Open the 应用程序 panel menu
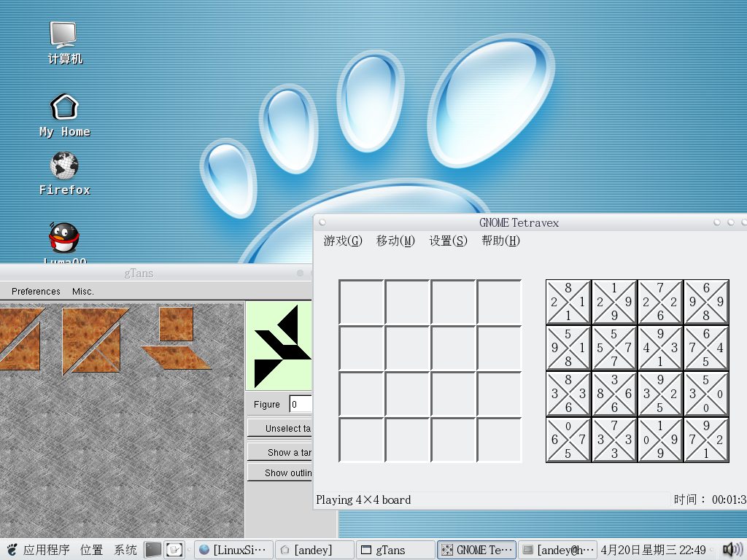This screenshot has width=747, height=560. 46,550
